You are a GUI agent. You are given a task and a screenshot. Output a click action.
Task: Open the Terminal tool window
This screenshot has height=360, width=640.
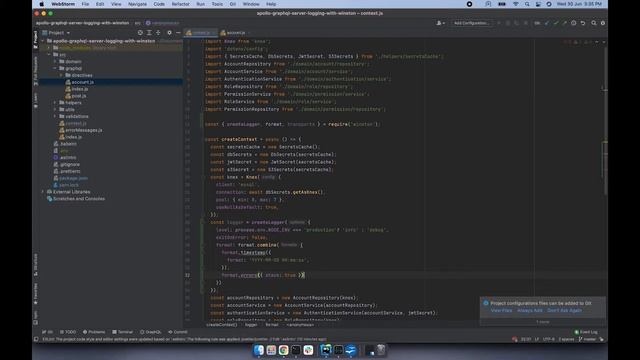click(x=123, y=332)
